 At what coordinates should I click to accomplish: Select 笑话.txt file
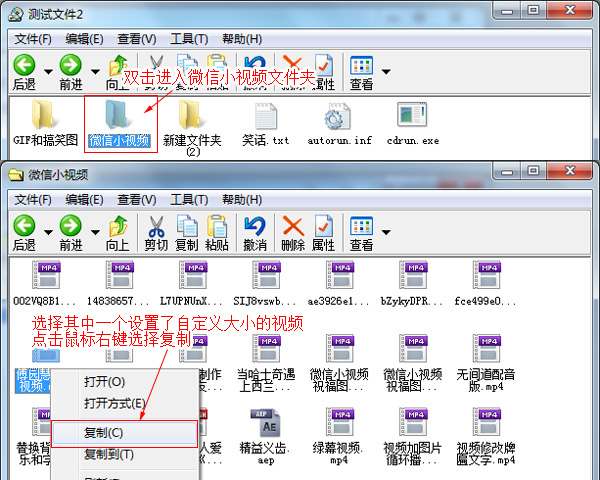pyautogui.click(x=266, y=124)
